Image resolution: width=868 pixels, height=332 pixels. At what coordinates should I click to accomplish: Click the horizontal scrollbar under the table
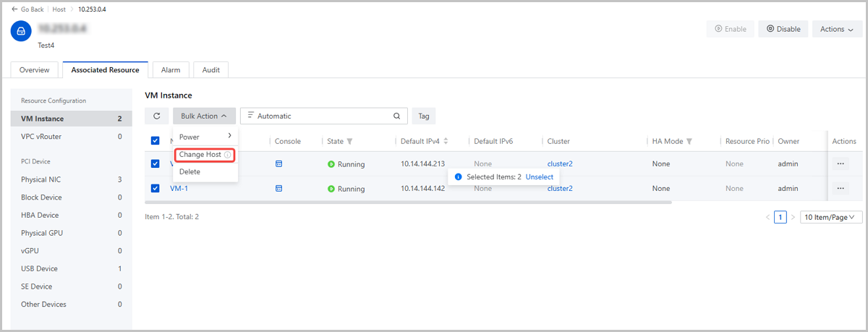408,203
